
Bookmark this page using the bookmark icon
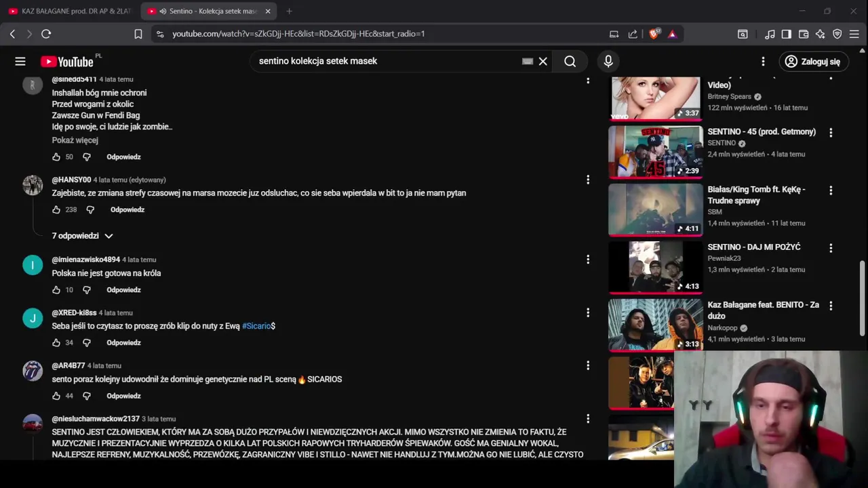pos(138,34)
